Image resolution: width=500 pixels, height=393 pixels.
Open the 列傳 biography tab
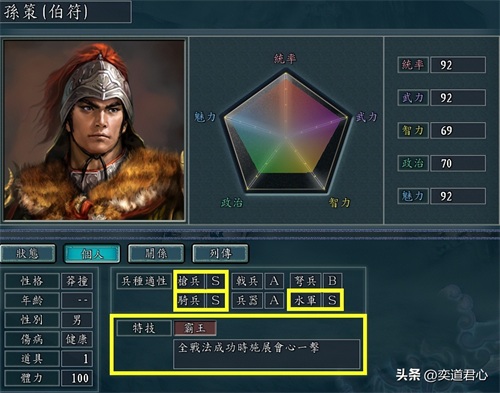click(x=220, y=254)
